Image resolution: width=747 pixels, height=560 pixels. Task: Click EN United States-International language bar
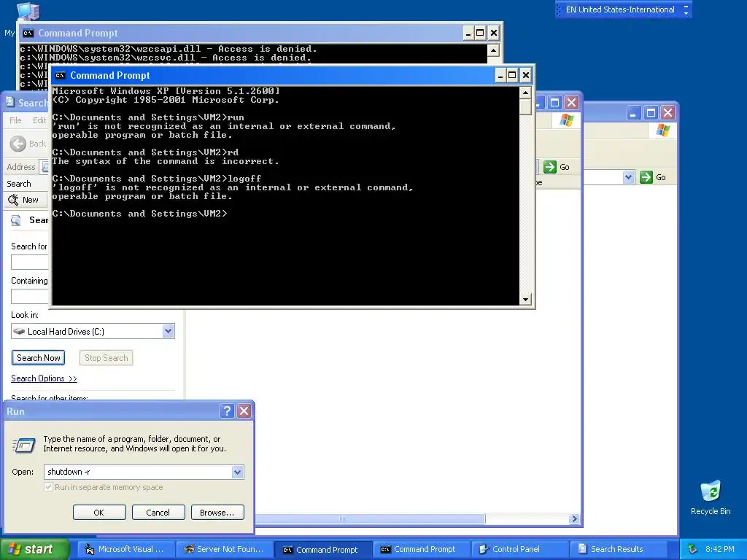(620, 9)
